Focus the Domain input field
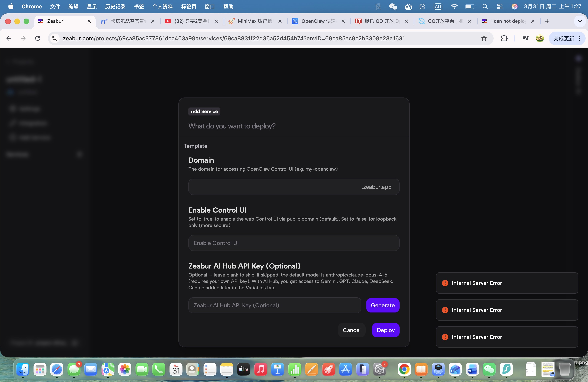Viewport: 588px width, 382px height. pos(294,187)
